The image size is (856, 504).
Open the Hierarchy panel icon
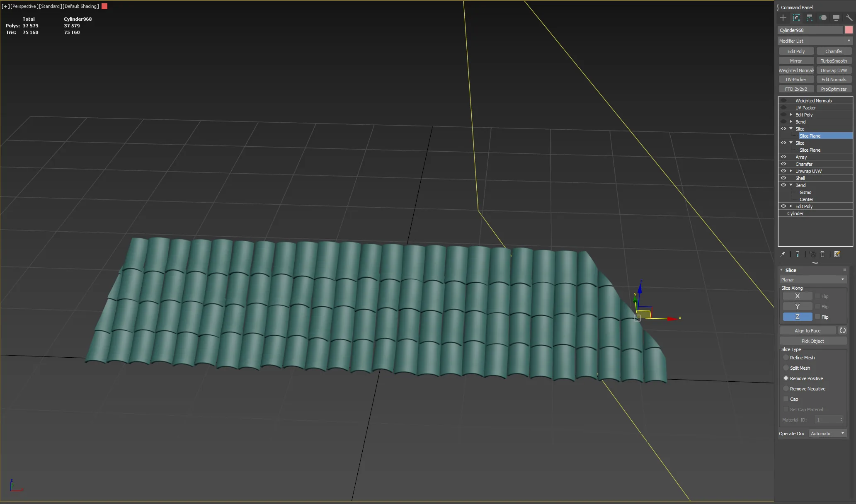coord(810,18)
